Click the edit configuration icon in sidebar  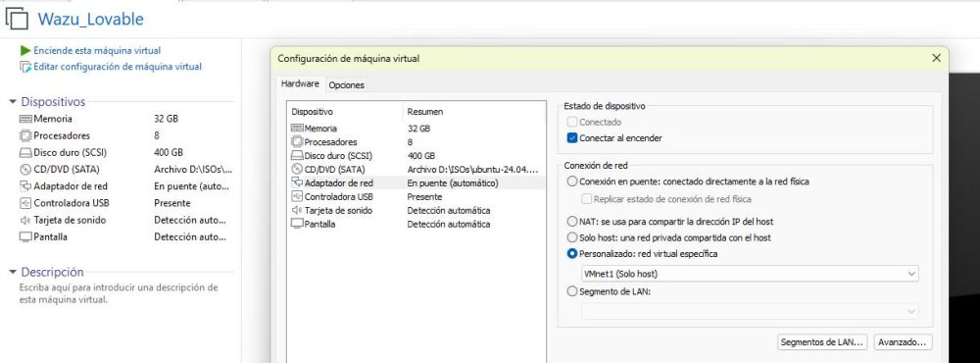pos(25,67)
